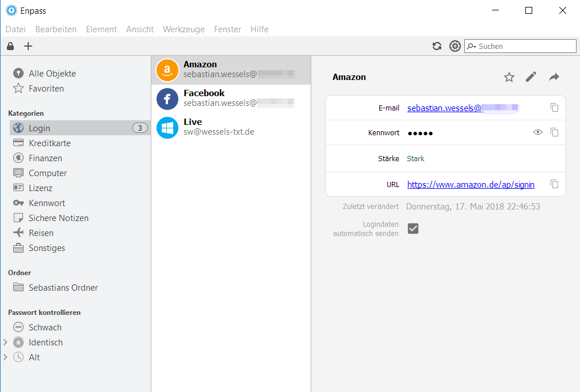Open the Datei menu
Screen dimensions: 580x392
pos(16,29)
